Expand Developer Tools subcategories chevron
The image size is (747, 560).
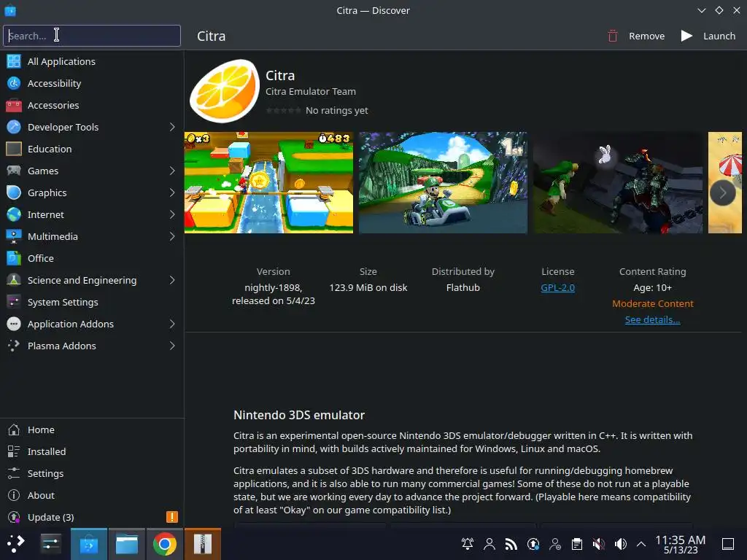click(172, 127)
